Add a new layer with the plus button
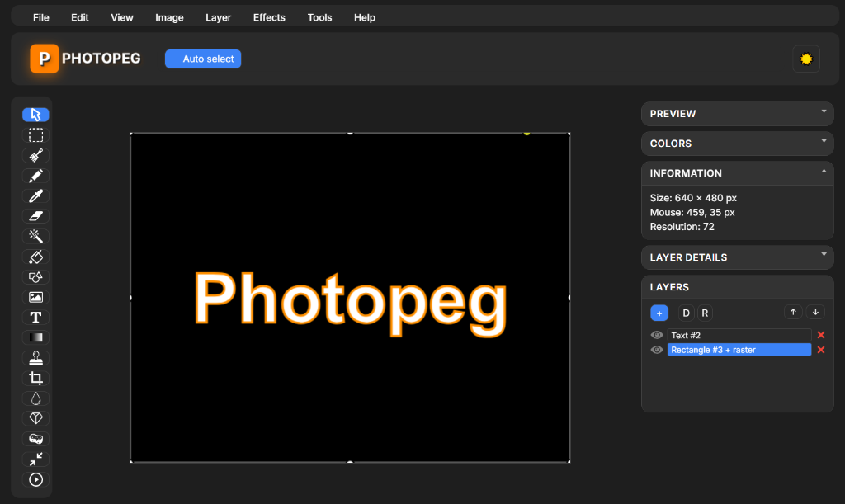845x504 pixels. [659, 313]
